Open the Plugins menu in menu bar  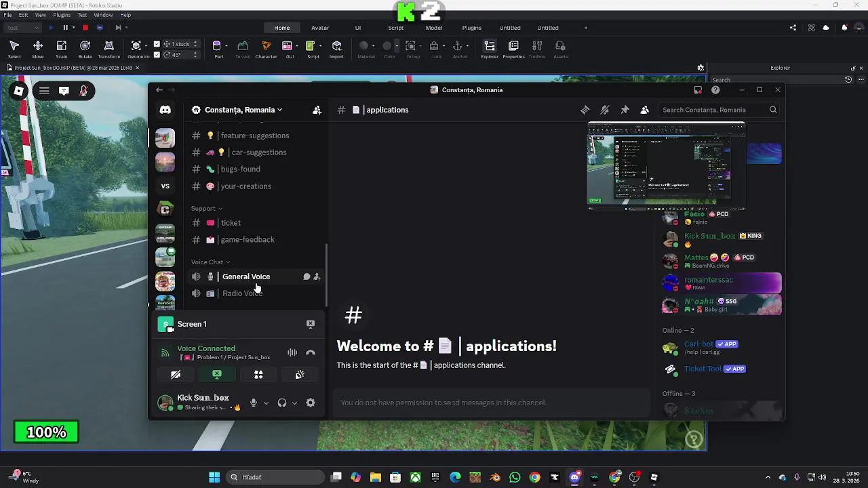62,15
